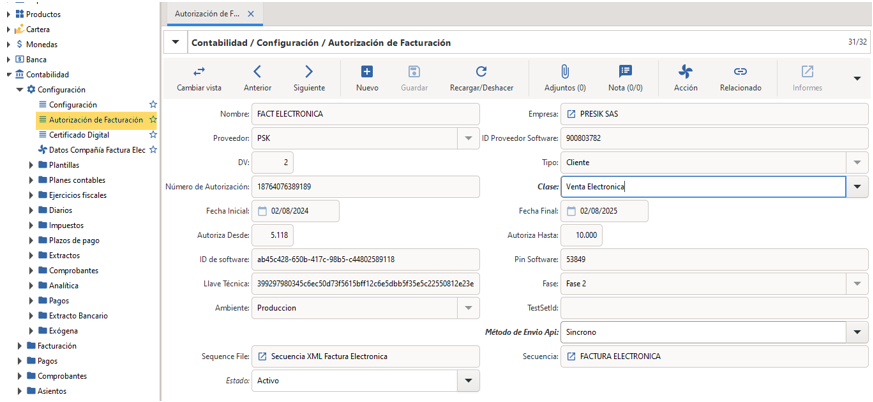The height and width of the screenshot is (402, 873).
Task: Toggle favorite star for Configuración item
Action: tap(153, 104)
